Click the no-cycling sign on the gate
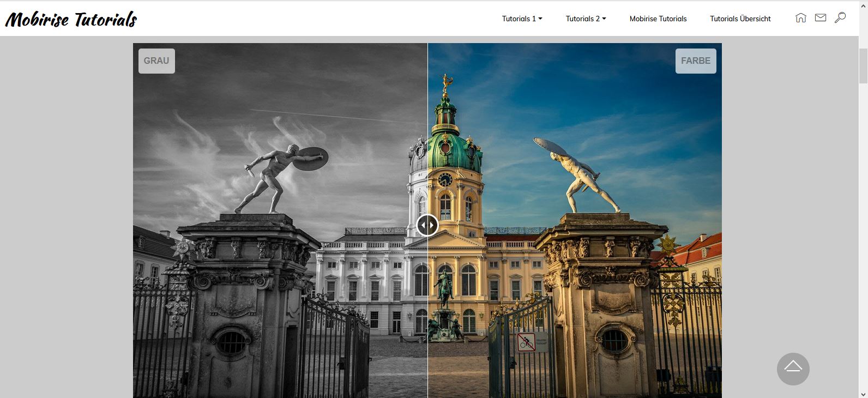This screenshot has width=868, height=398. coord(526,342)
